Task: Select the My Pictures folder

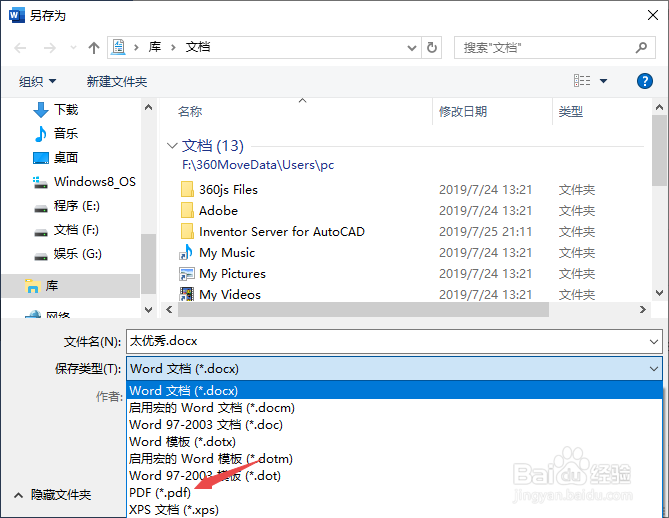Action: coord(233,274)
